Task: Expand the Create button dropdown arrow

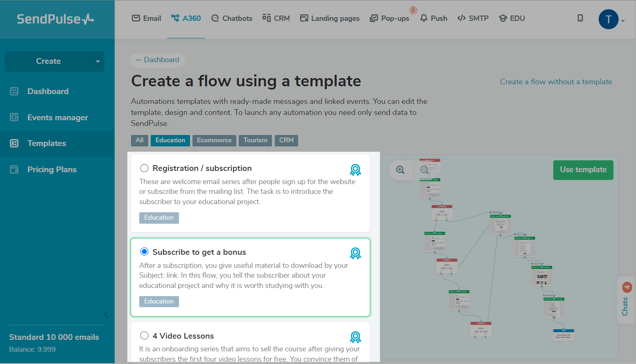Action: [x=97, y=61]
